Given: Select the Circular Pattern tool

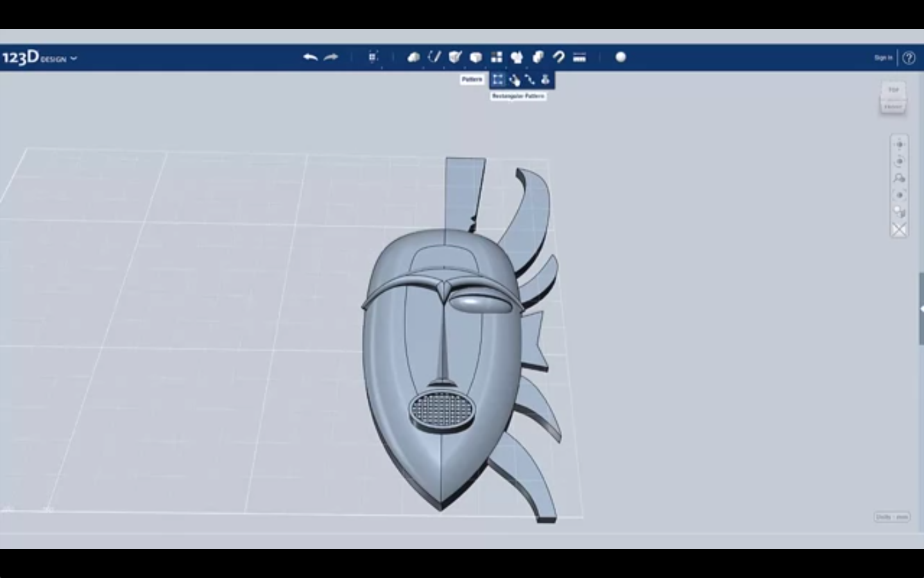Looking at the screenshot, I should click(514, 80).
